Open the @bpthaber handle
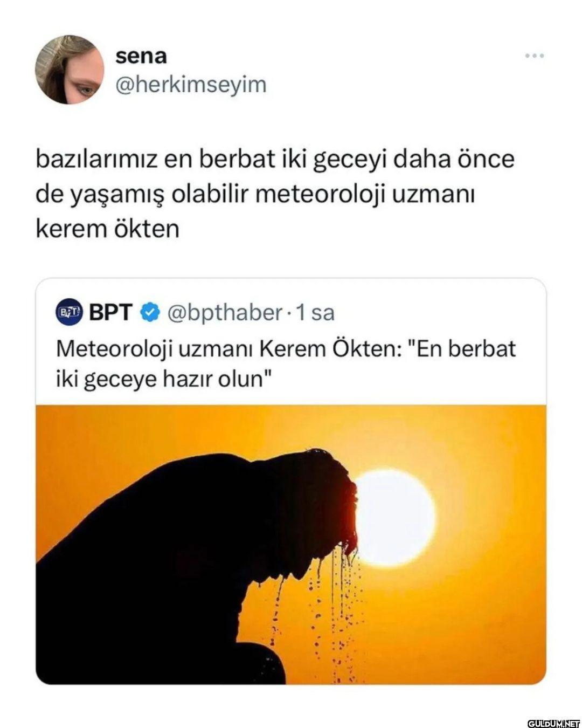 tap(225, 312)
